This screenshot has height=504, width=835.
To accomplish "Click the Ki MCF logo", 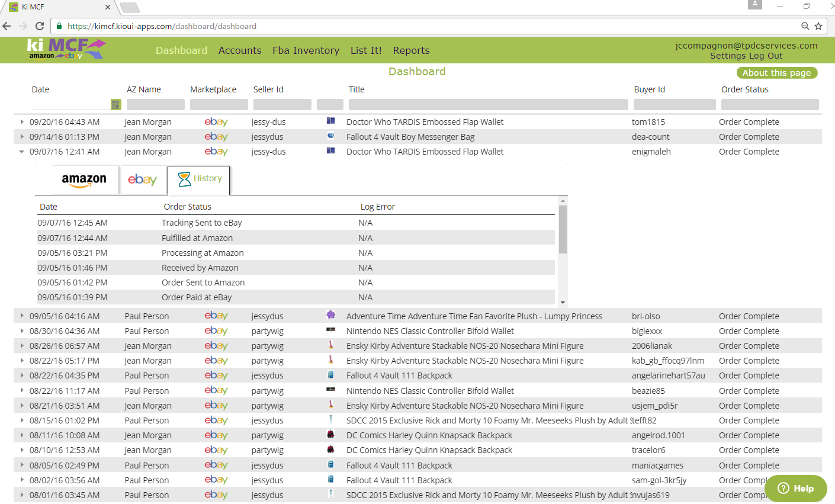I will coord(66,49).
